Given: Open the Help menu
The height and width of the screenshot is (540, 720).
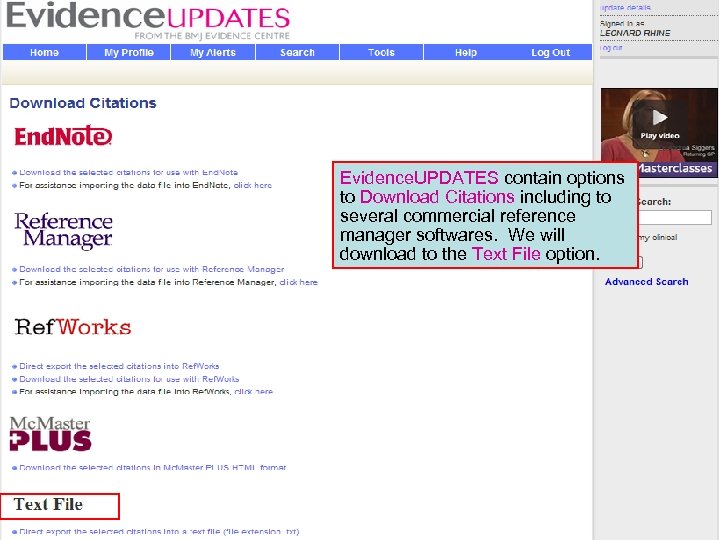Looking at the screenshot, I should 466,52.
